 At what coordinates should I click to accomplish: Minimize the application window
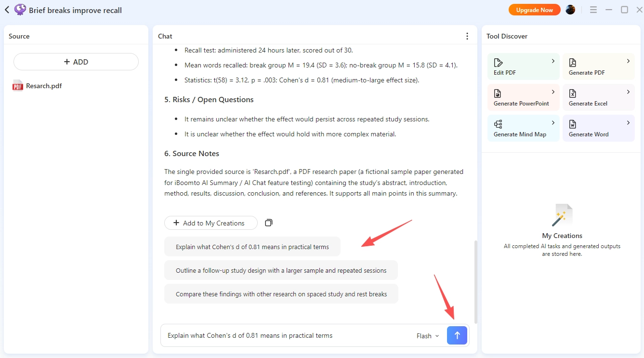609,10
